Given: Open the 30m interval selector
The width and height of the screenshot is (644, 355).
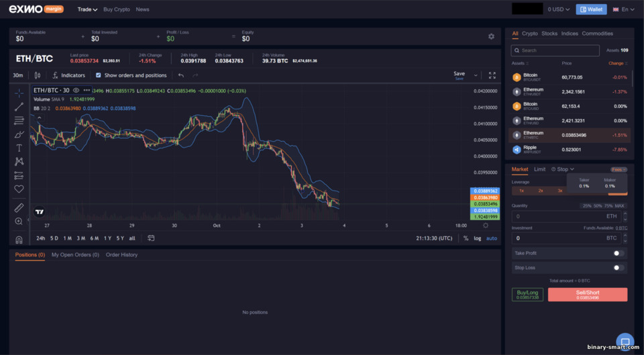Looking at the screenshot, I should (18, 75).
